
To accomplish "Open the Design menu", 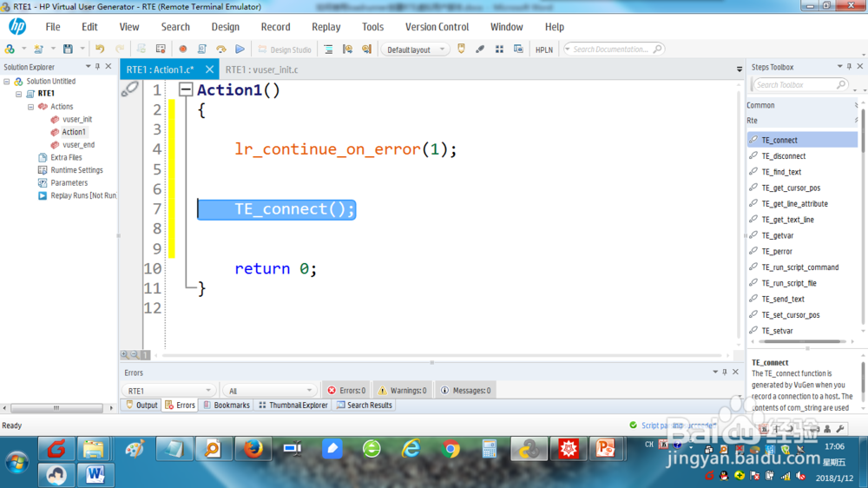I will click(x=226, y=27).
